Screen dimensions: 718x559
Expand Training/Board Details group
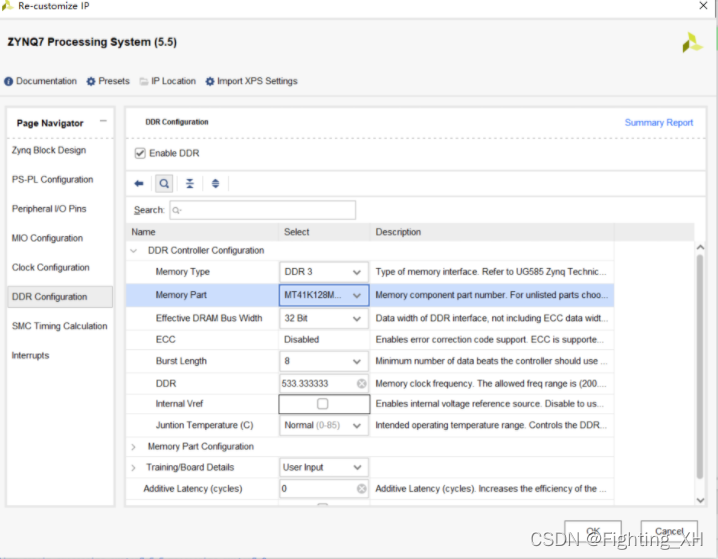(x=133, y=468)
